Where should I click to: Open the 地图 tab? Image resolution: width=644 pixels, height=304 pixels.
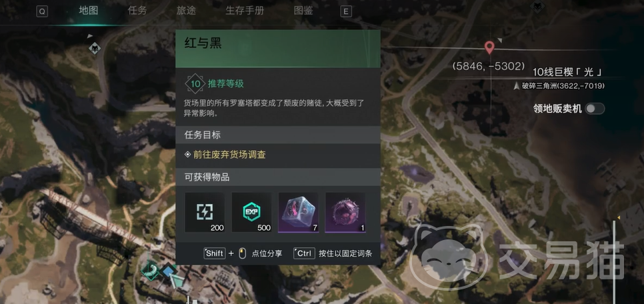88,11
